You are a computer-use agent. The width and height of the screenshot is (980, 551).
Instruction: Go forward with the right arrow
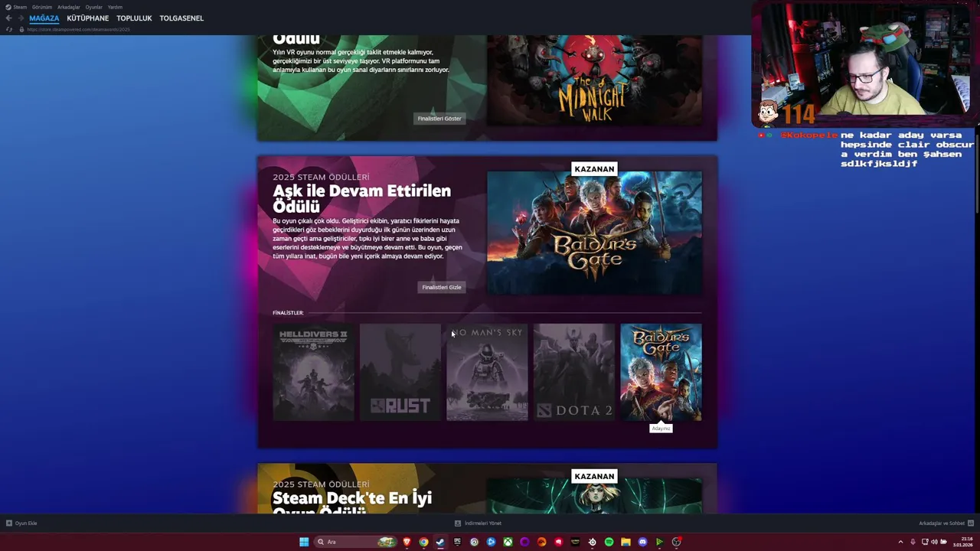click(21, 18)
